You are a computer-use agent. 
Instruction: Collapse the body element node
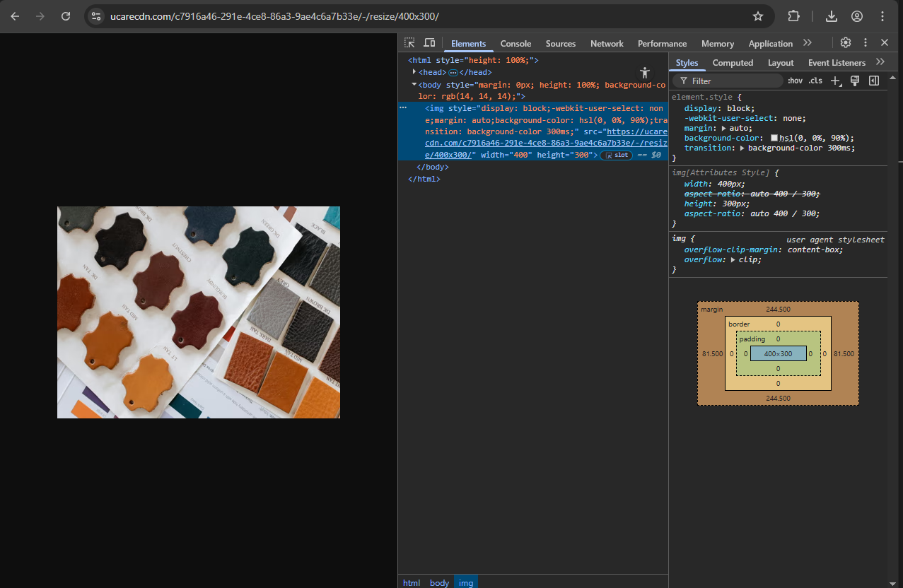[x=414, y=84]
